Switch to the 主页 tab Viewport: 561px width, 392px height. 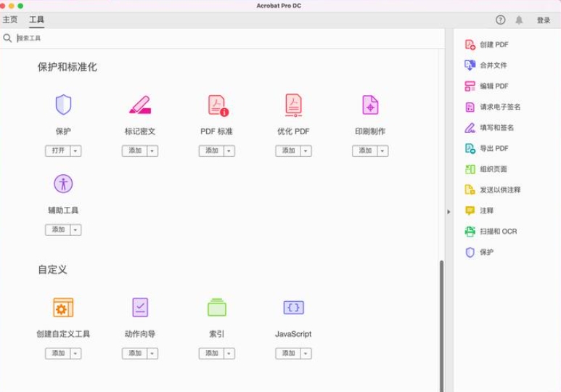[x=9, y=20]
